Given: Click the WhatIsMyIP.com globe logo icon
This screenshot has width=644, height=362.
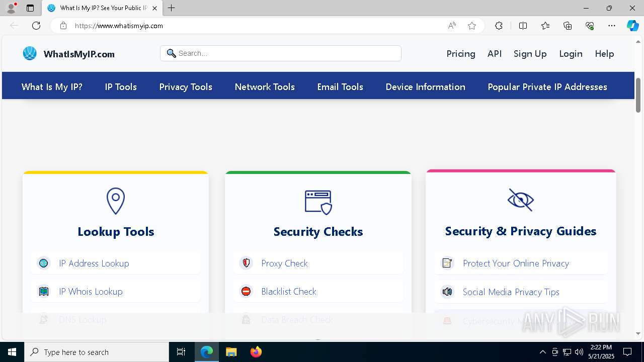Looking at the screenshot, I should click(30, 53).
